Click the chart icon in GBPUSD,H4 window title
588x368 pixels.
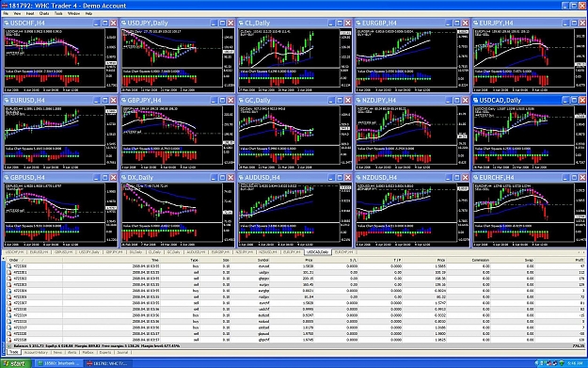click(x=7, y=178)
